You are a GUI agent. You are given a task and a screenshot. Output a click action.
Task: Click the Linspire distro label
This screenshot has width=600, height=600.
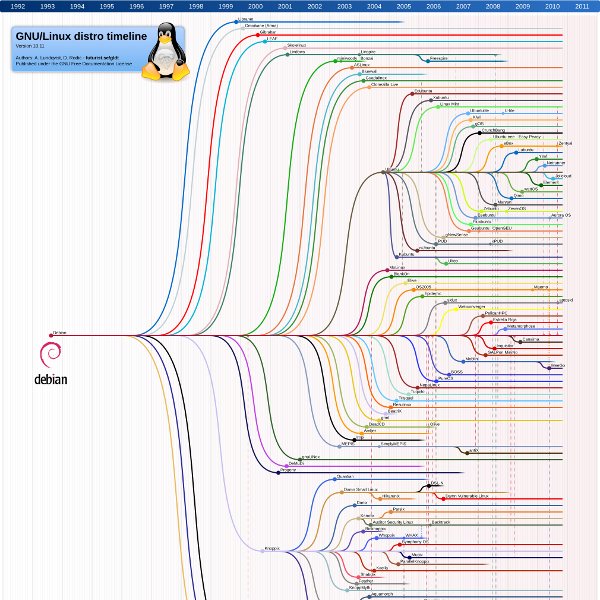click(x=368, y=51)
